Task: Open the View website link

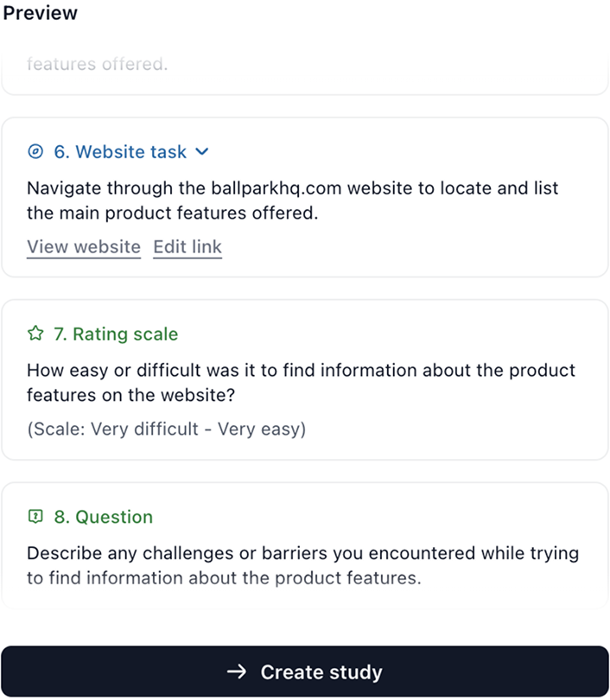Action: [84, 247]
